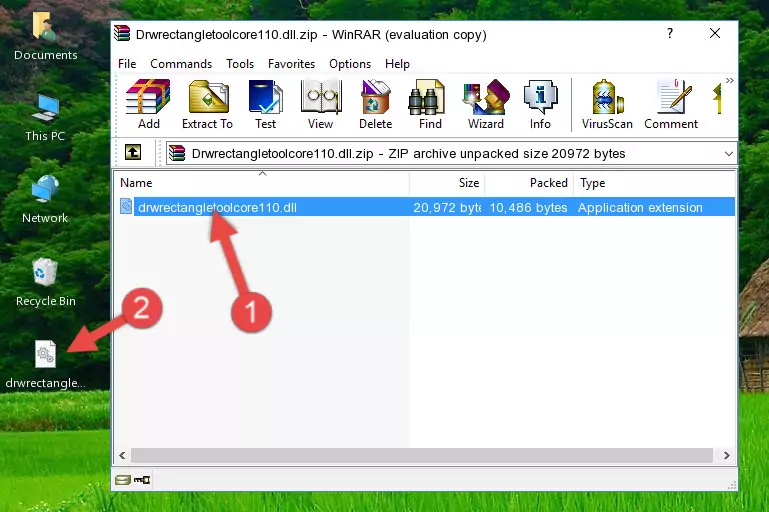
Task: Click the Add archive toolbar icon
Action: 148,104
